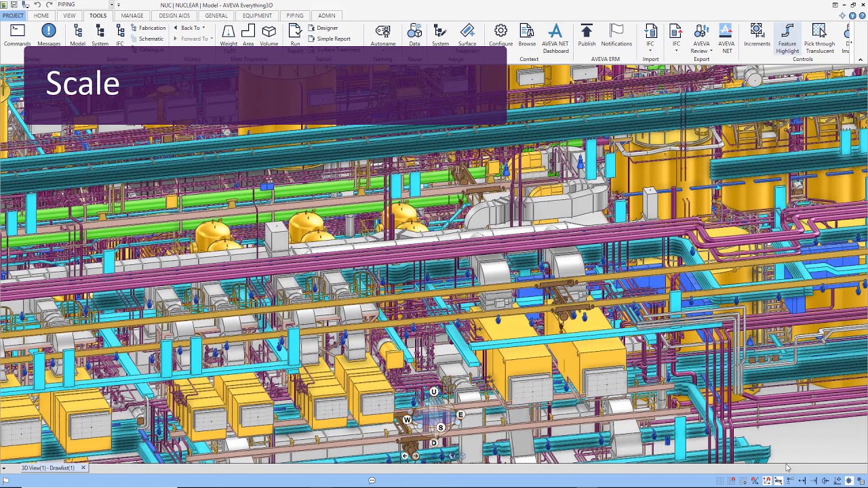Viewport: 868px width, 488px height.
Task: Click the U face on view compass
Action: tap(434, 392)
